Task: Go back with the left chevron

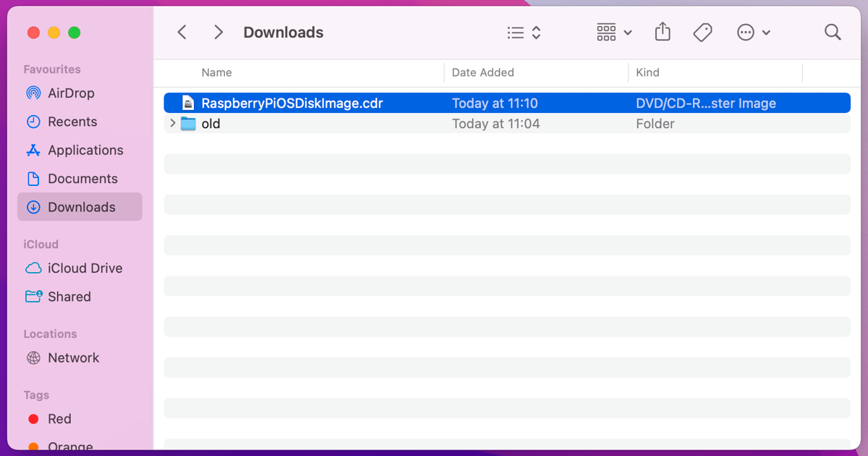Action: click(182, 33)
